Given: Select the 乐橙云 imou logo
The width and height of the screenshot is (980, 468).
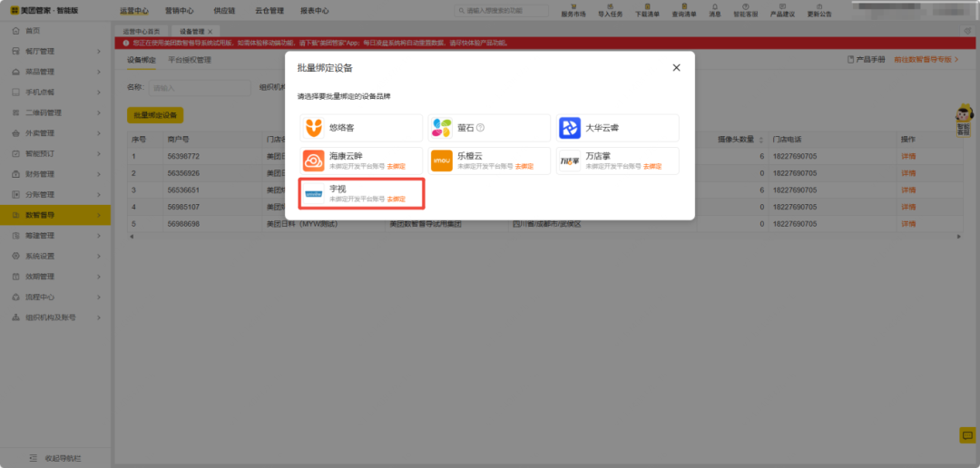Looking at the screenshot, I should point(442,161).
